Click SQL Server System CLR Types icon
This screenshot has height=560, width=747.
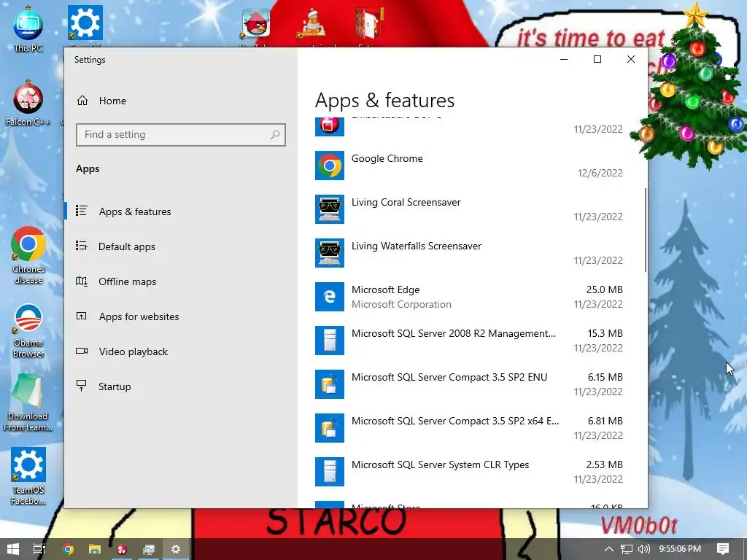tap(330, 472)
